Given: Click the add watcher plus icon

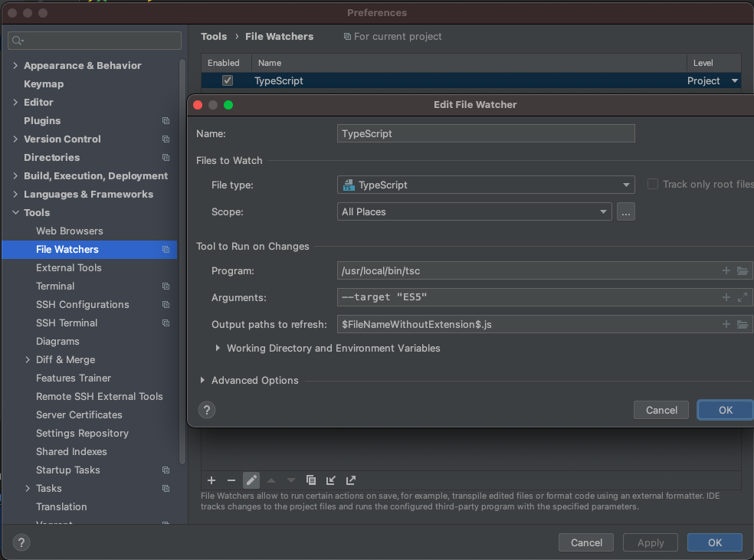Looking at the screenshot, I should pyautogui.click(x=211, y=480).
